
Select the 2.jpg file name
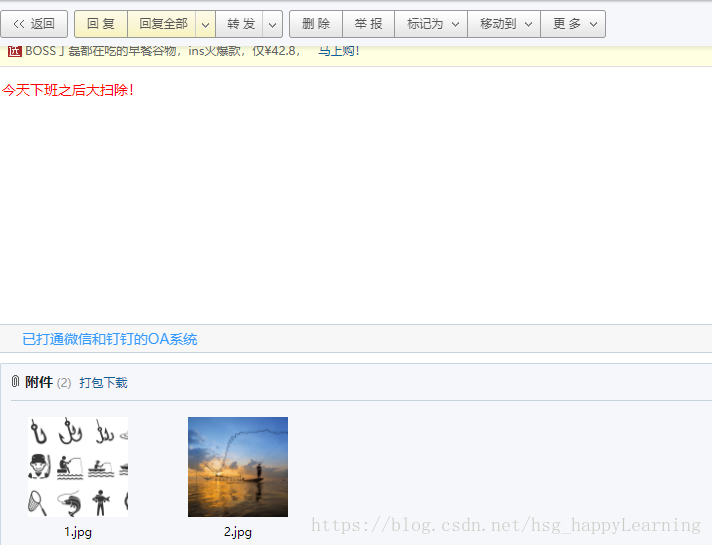238,532
